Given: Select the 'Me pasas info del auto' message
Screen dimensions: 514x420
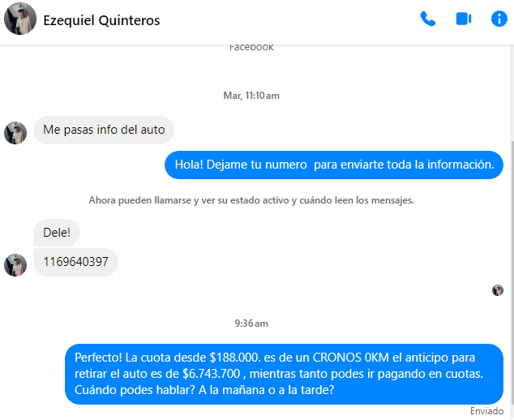Looking at the screenshot, I should [x=104, y=130].
